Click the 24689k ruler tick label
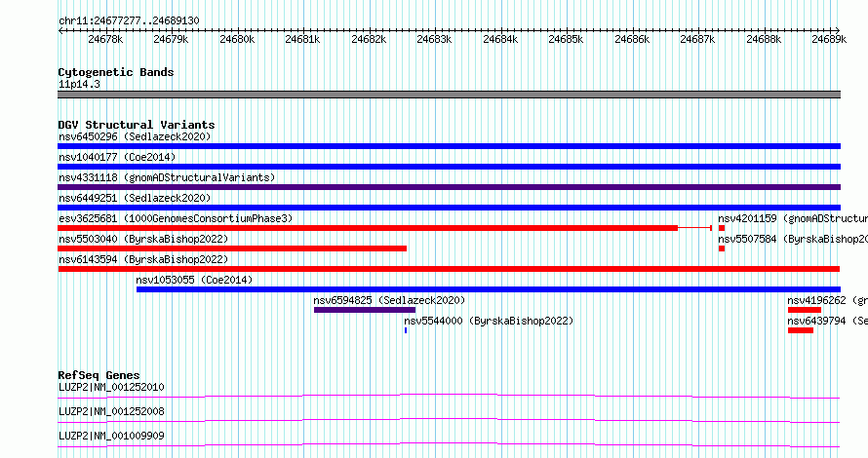This screenshot has height=458, width=868. tap(829, 39)
